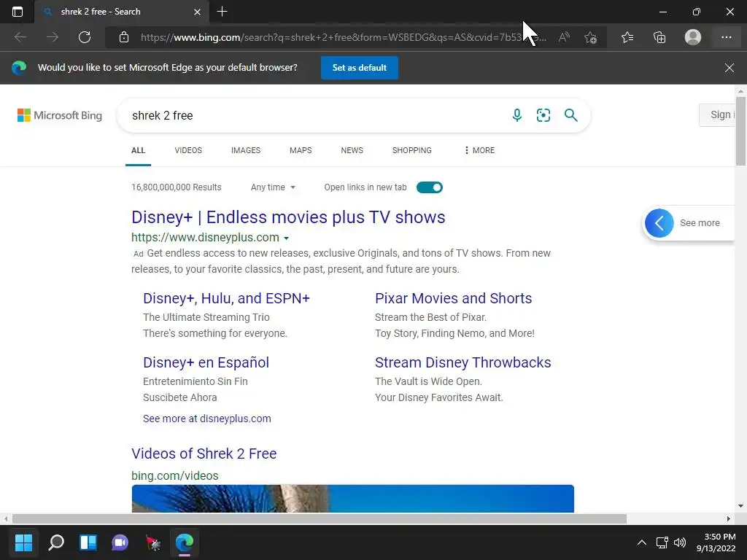Submit search with magnifier icon

[x=570, y=114]
